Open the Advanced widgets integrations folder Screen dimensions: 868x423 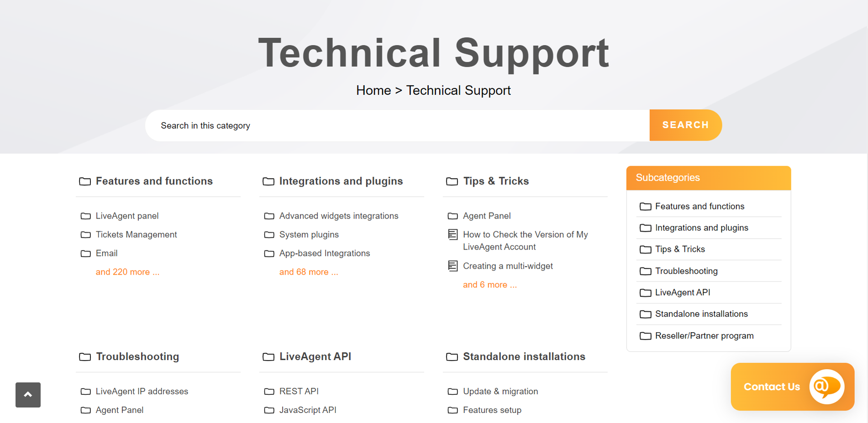pos(339,216)
